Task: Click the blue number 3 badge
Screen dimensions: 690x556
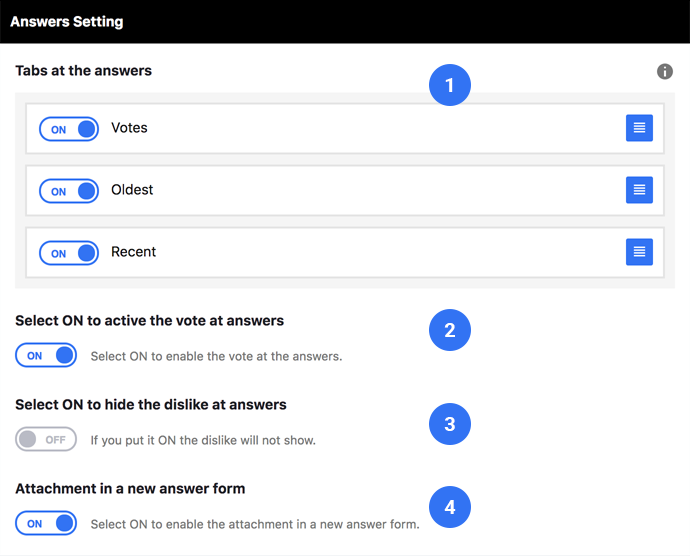Action: point(450,424)
